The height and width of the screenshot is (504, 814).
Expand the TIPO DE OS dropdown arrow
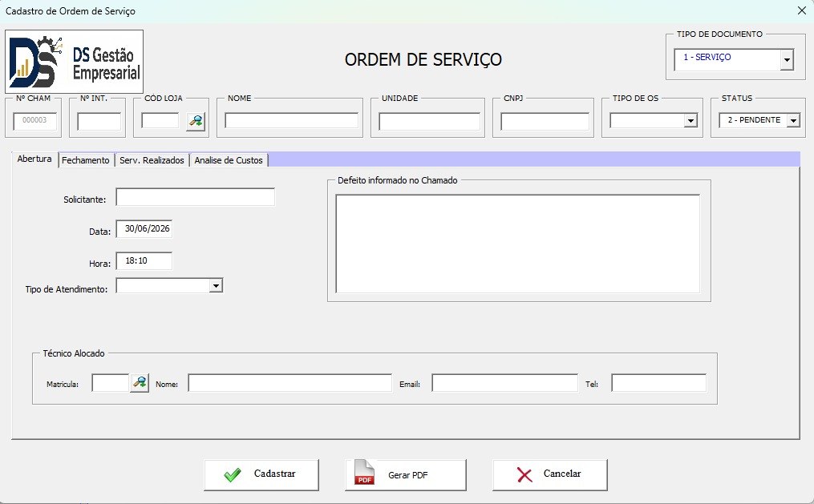(690, 121)
